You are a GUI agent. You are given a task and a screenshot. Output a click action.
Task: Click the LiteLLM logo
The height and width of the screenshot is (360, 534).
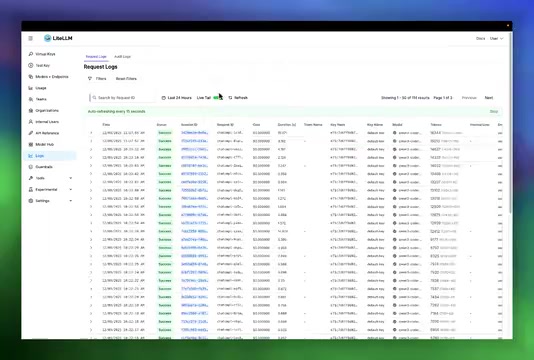pyautogui.click(x=58, y=38)
